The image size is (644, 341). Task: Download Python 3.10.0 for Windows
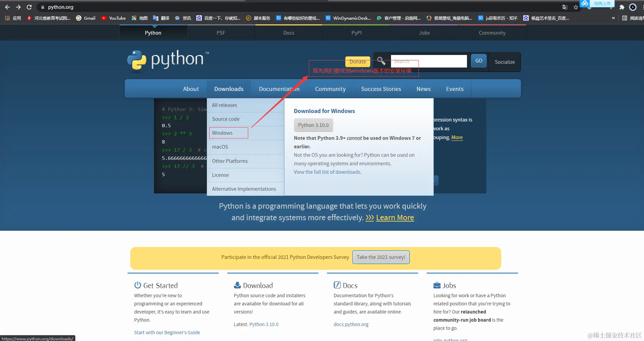(313, 125)
